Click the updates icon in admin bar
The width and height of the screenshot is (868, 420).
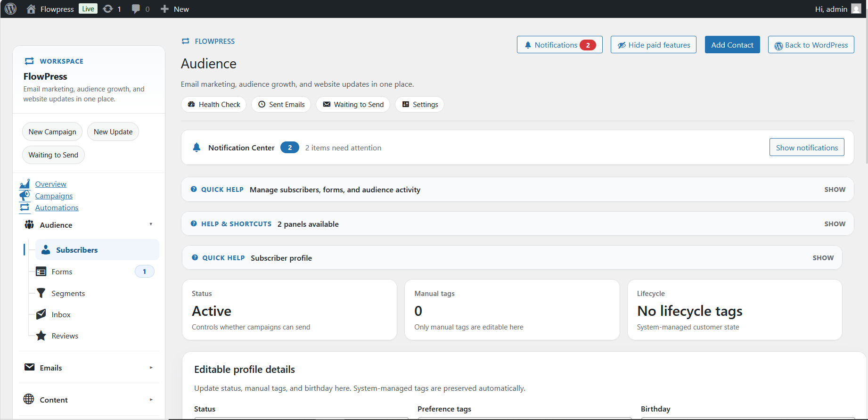[x=108, y=9]
